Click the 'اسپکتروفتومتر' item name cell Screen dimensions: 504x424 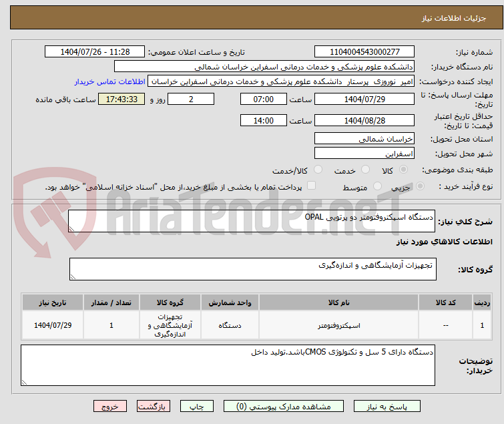tap(339, 325)
